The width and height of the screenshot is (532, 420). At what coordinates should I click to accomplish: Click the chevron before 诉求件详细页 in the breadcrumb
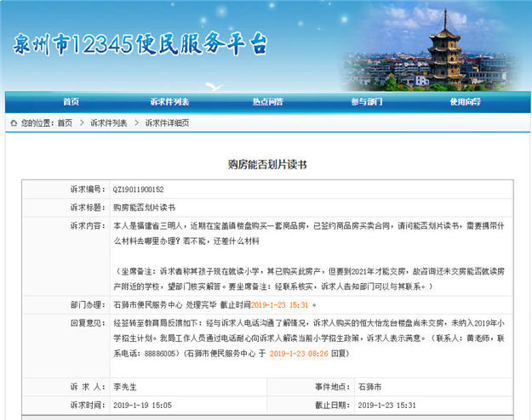(137, 123)
